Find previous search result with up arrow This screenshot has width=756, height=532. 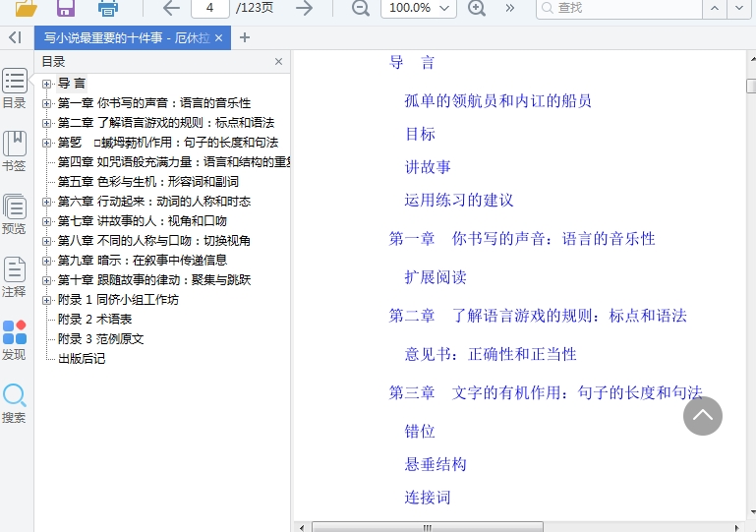[715, 8]
